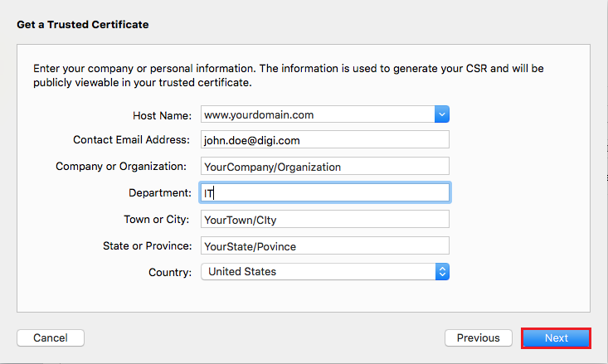Click the "Get a Trusted Certificate" heading
This screenshot has width=608, height=364.
(83, 25)
